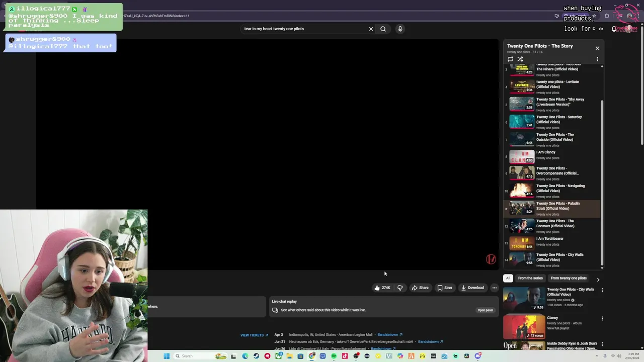The width and height of the screenshot is (644, 362).
Task: Play Shy Away (Livestream Version) in playlist
Action: [x=552, y=104]
